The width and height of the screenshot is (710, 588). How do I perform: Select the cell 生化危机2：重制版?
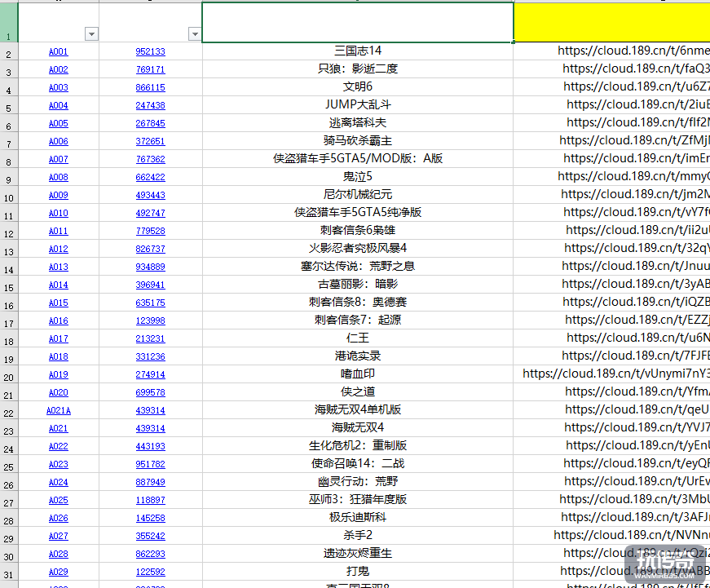click(x=358, y=445)
